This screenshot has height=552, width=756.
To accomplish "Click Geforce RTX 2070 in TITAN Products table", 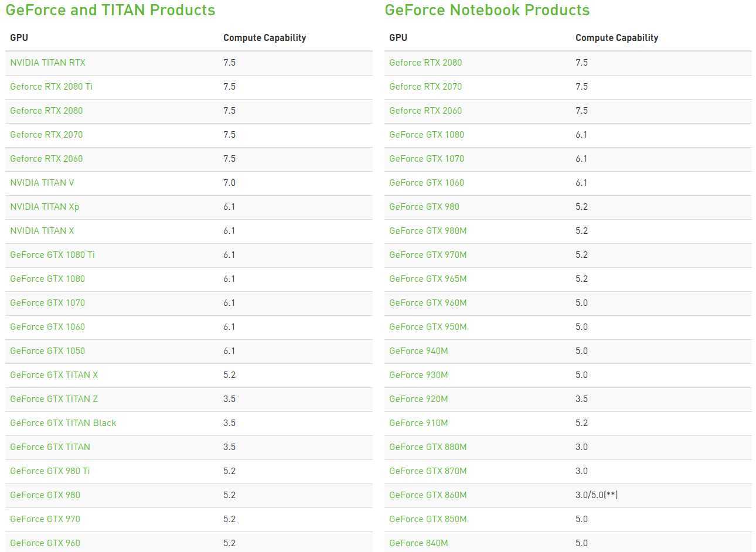I will pyautogui.click(x=46, y=135).
